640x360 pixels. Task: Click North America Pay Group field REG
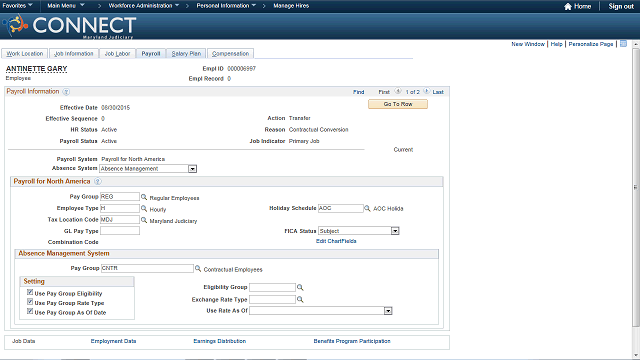pos(120,197)
